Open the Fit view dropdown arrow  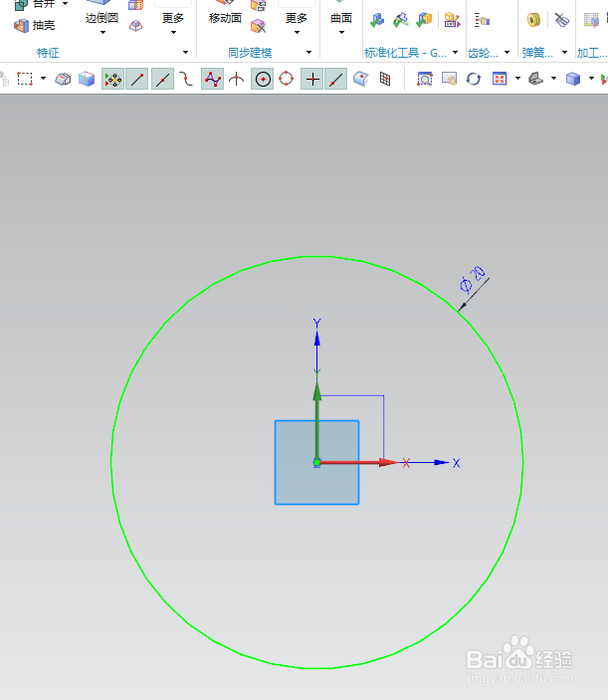[517, 79]
